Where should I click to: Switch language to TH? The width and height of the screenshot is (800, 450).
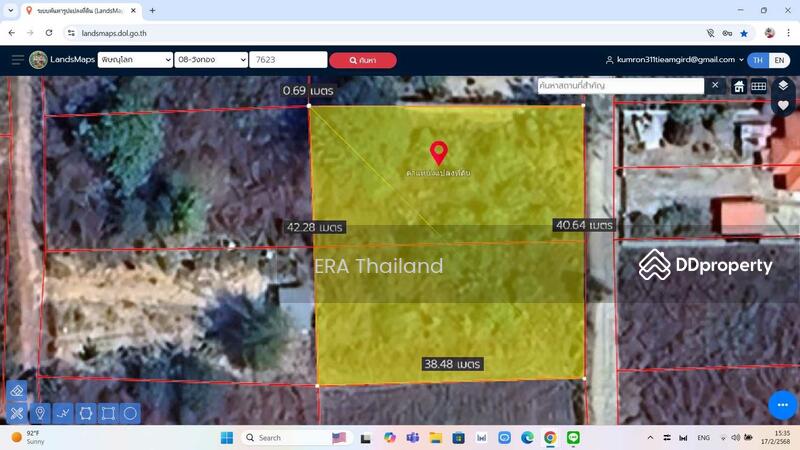pos(758,60)
